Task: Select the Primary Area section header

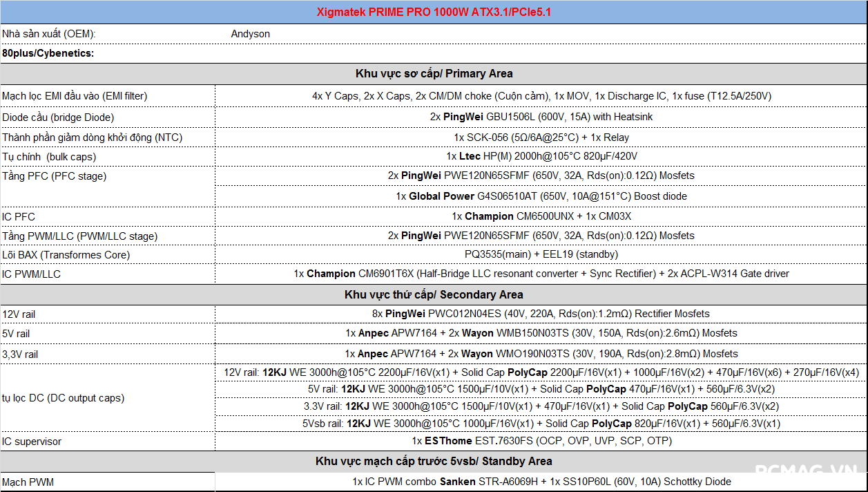Action: [x=434, y=73]
